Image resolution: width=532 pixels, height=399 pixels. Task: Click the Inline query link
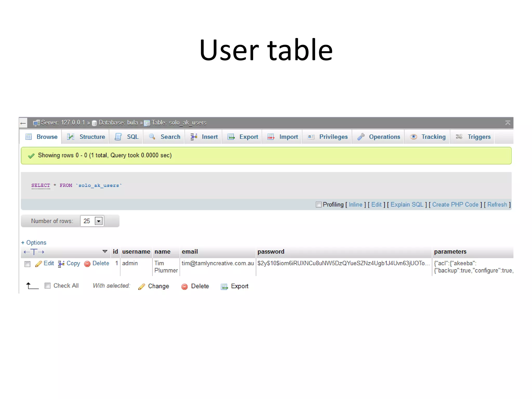[355, 205]
